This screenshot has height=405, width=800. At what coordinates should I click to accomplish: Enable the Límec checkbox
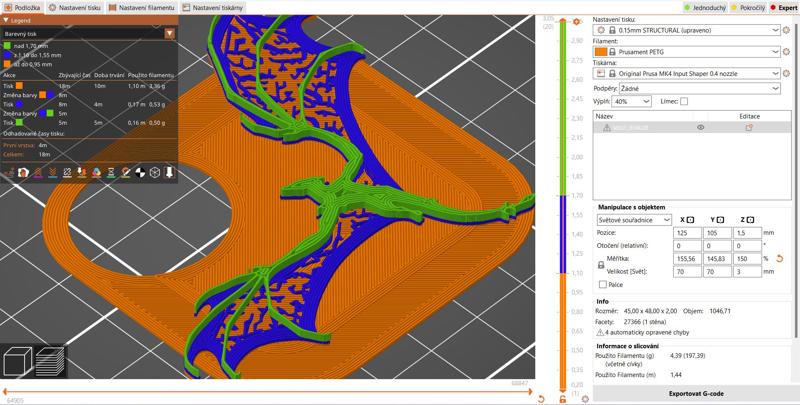pyautogui.click(x=684, y=102)
